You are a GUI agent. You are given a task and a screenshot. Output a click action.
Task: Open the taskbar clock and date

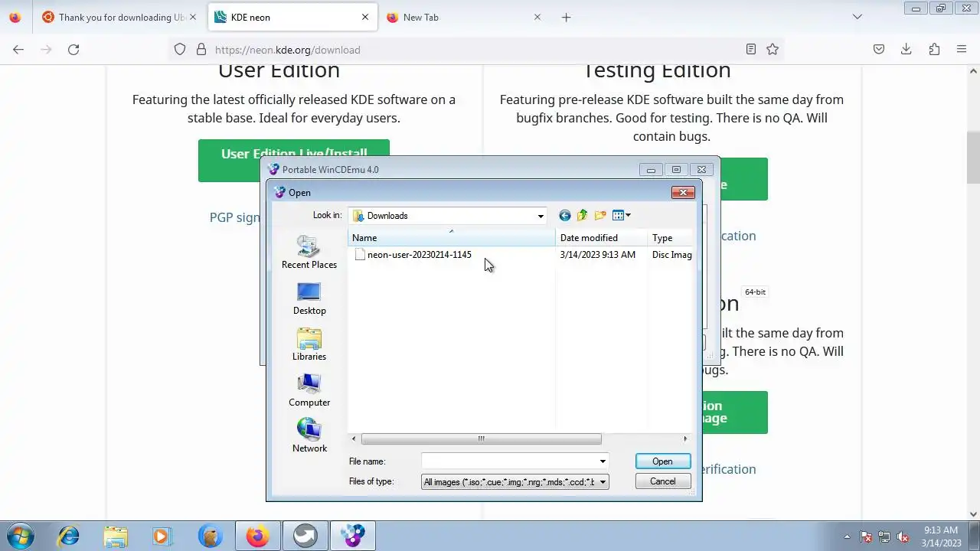(x=941, y=536)
